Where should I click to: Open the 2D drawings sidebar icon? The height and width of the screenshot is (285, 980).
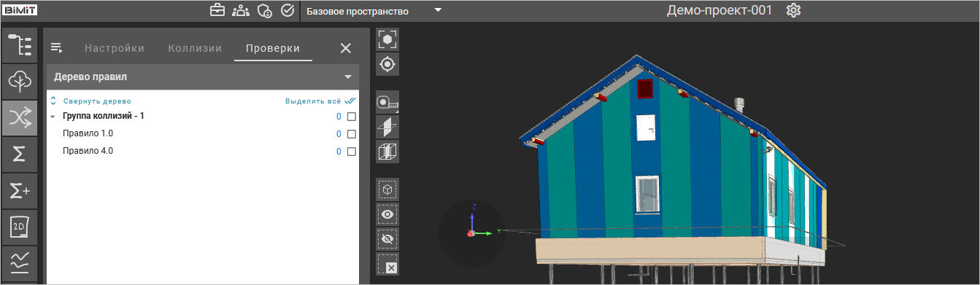point(20,227)
